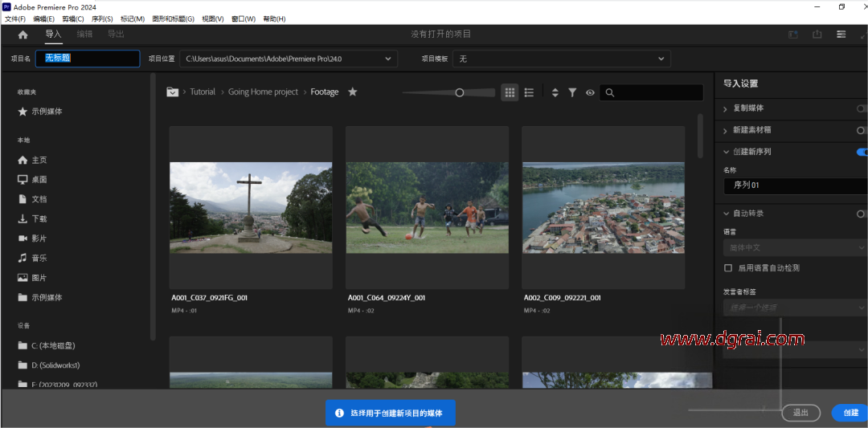Click the 创建 button

[x=850, y=413]
